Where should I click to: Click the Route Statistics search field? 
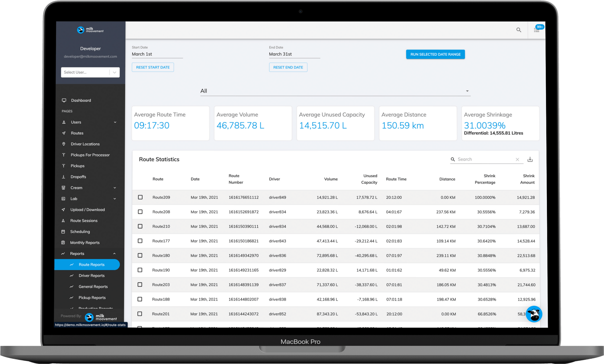tap(483, 159)
